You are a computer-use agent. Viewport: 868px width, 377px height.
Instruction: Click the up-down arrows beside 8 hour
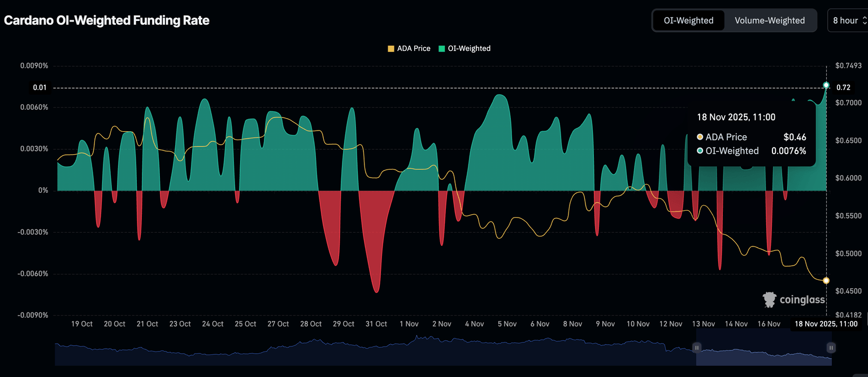pyautogui.click(x=863, y=20)
